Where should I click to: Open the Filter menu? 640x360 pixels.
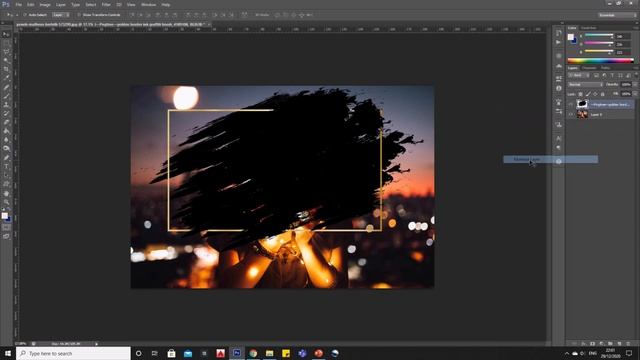(x=106, y=4)
